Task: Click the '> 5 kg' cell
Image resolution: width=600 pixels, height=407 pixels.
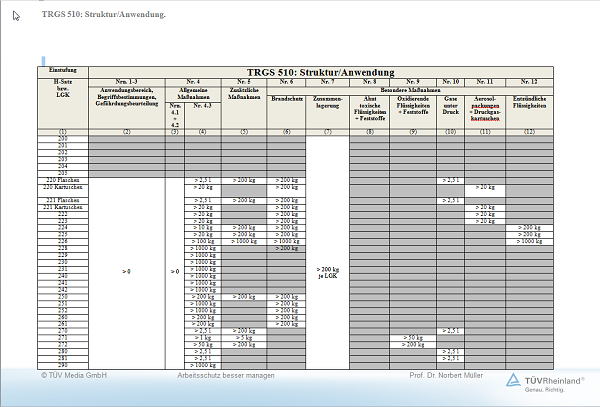Action: (x=245, y=338)
